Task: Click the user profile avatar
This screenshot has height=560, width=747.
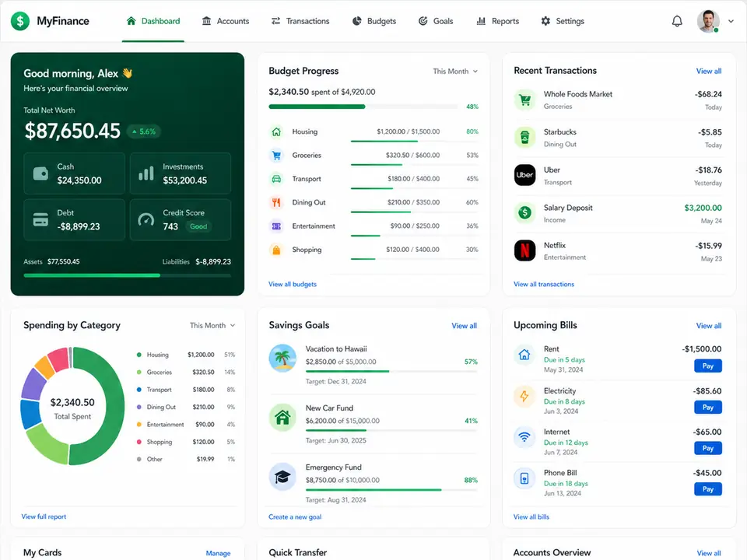Action: point(708,21)
